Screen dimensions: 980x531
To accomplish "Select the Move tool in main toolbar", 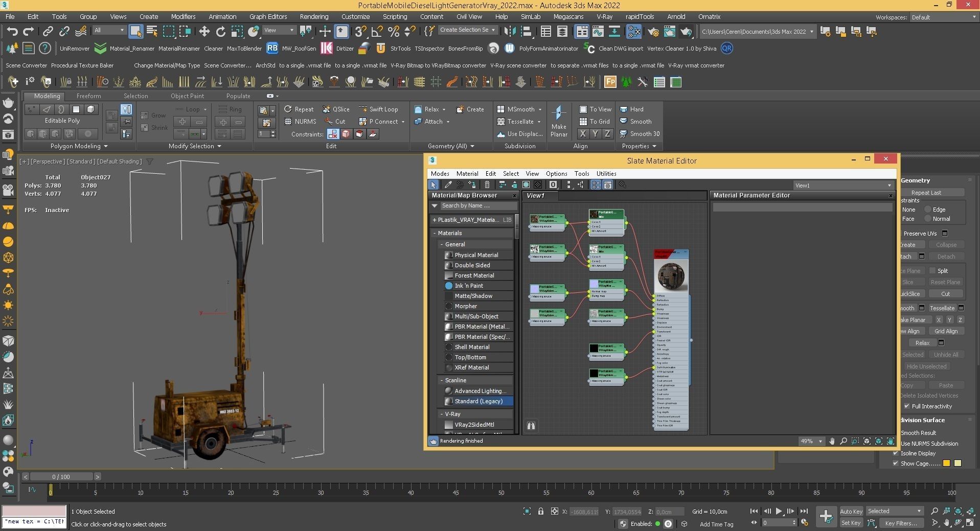I will coord(204,31).
